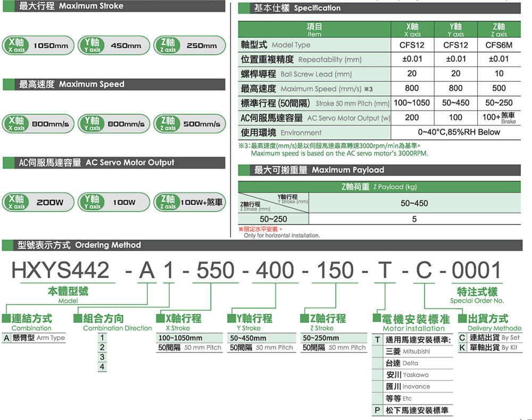
Task: Select the X軸 200W motor badge
Action: tap(37, 202)
